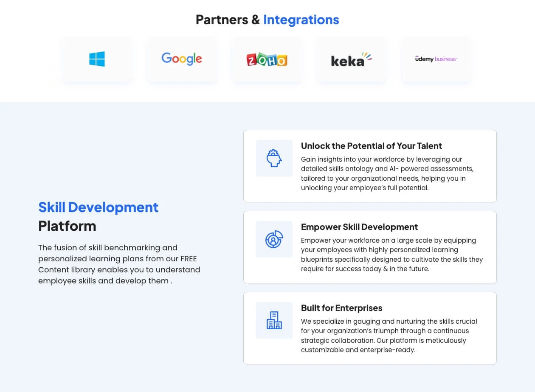Click the Skill Development Platform title
This screenshot has height=392, width=535.
click(98, 216)
